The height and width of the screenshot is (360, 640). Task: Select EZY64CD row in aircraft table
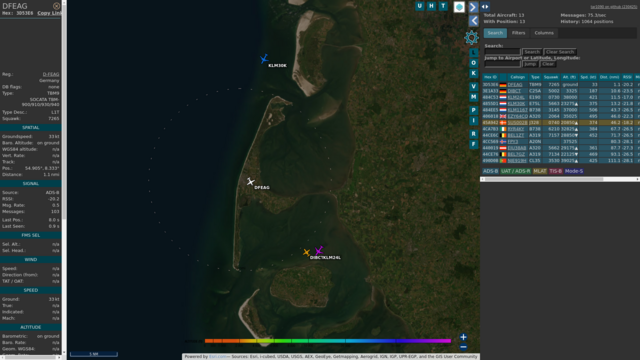(x=560, y=116)
